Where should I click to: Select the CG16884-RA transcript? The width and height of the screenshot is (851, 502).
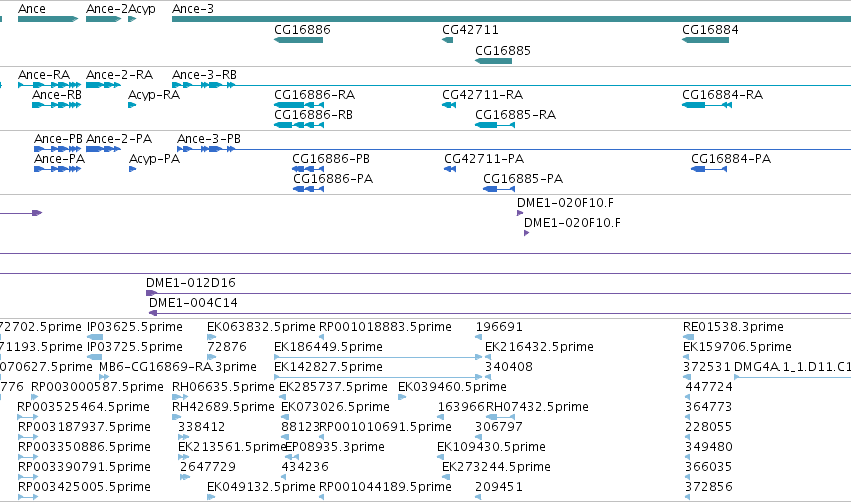707,105
